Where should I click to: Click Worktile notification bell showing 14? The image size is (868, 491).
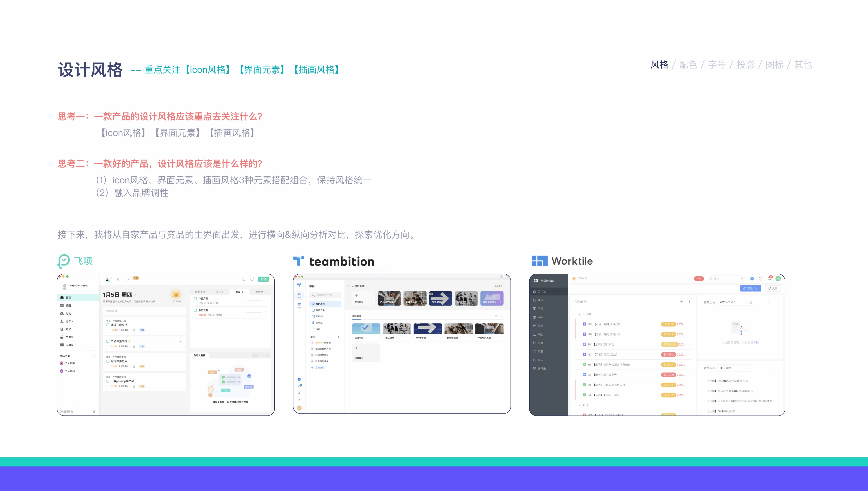coord(769,279)
